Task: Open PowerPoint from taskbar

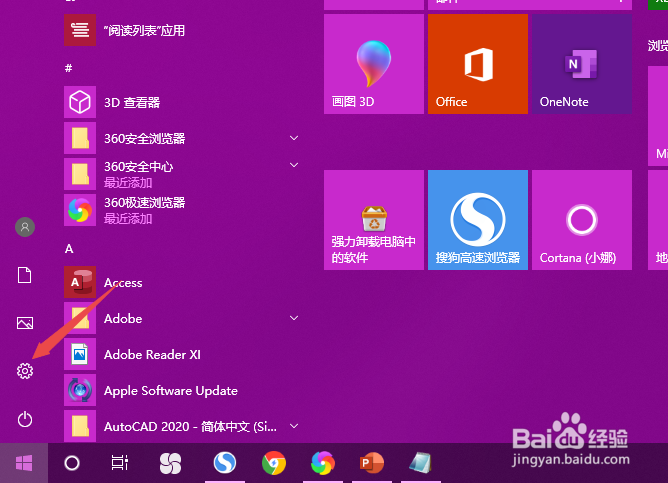Action: pos(372,463)
